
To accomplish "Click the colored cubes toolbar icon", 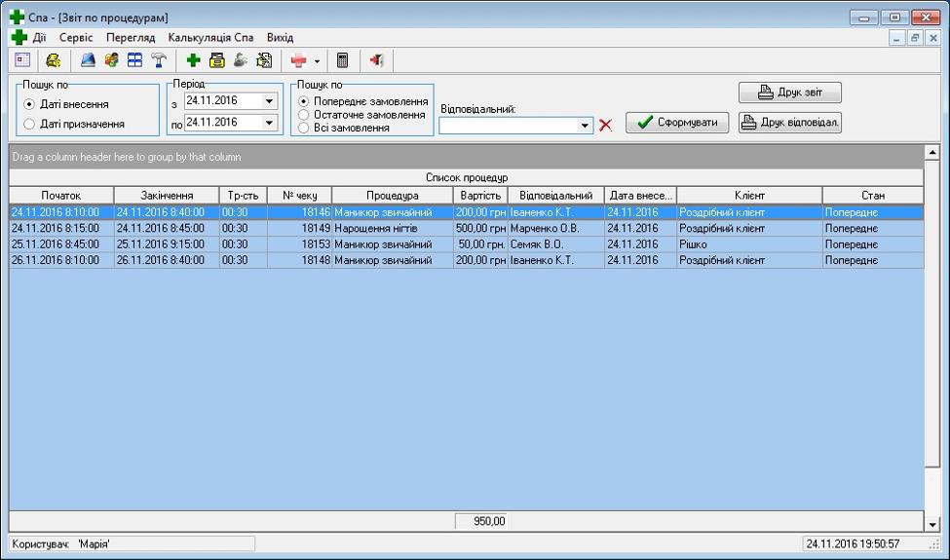I will [x=111, y=60].
